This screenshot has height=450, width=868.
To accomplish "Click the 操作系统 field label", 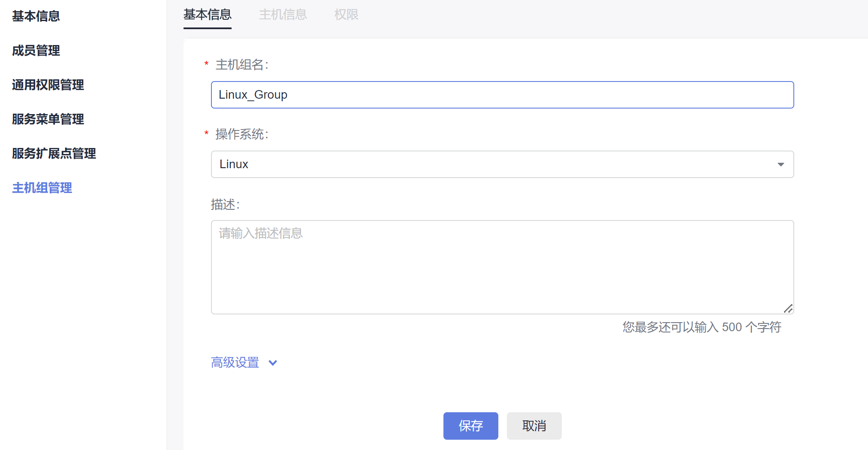I will coord(242,134).
